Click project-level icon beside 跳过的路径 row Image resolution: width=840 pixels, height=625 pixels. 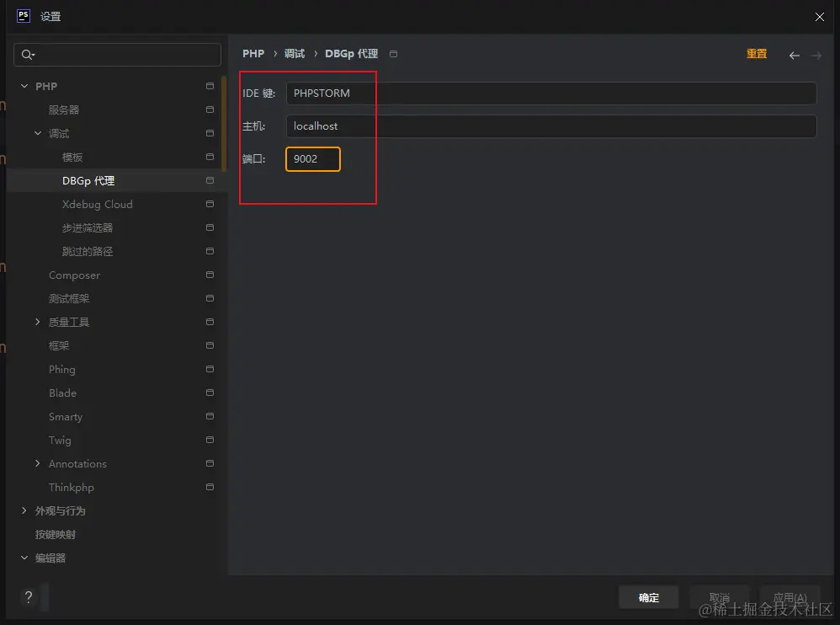click(x=210, y=251)
